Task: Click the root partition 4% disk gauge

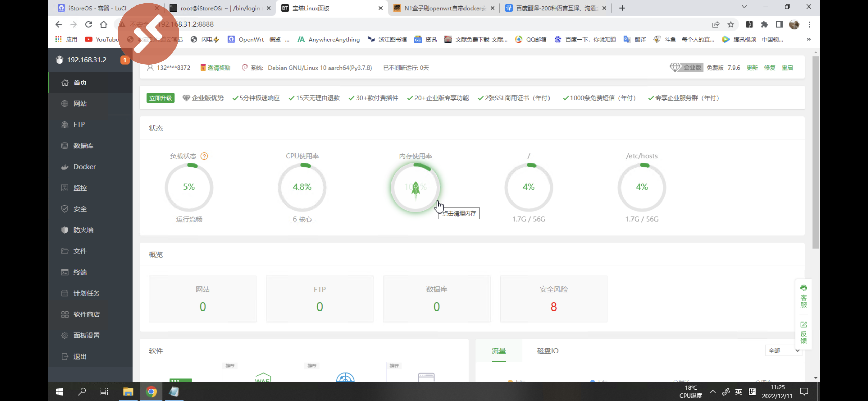Action: point(529,187)
